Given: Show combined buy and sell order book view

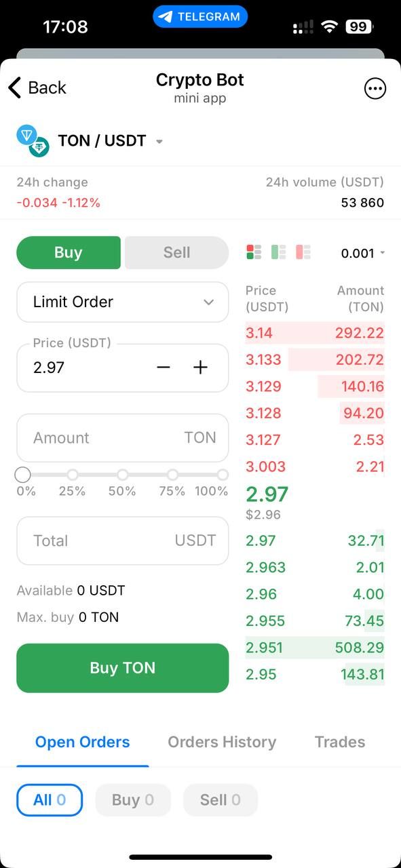Looking at the screenshot, I should [254, 252].
